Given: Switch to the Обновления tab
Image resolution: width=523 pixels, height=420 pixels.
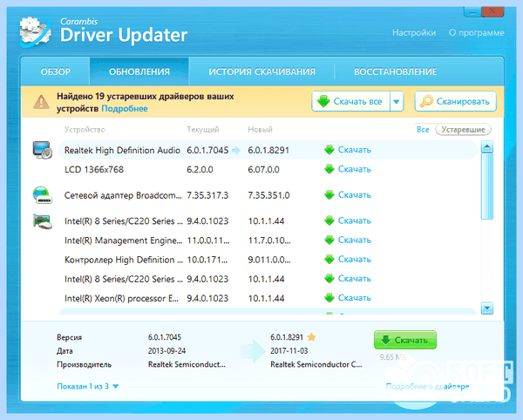Looking at the screenshot, I should (x=139, y=71).
